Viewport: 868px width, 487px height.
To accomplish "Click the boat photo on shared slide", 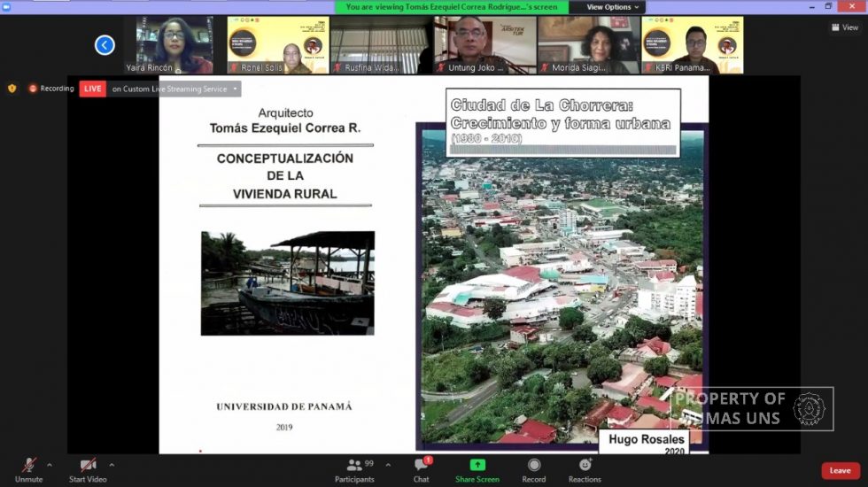I will (287, 282).
